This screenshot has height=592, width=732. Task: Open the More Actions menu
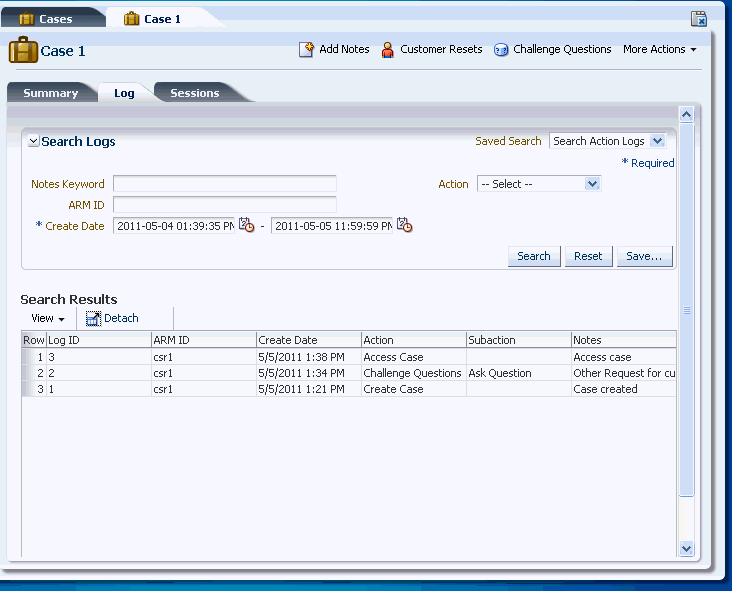[659, 49]
